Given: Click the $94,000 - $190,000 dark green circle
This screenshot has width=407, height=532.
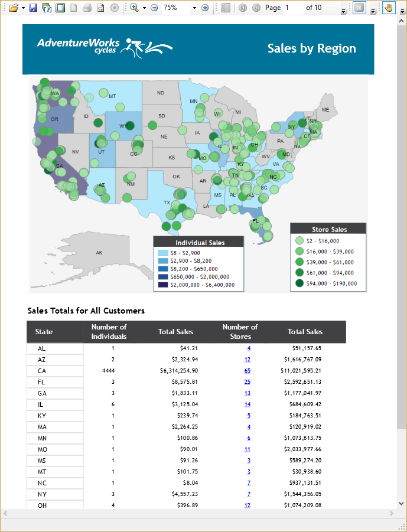Looking at the screenshot, I should [299, 283].
